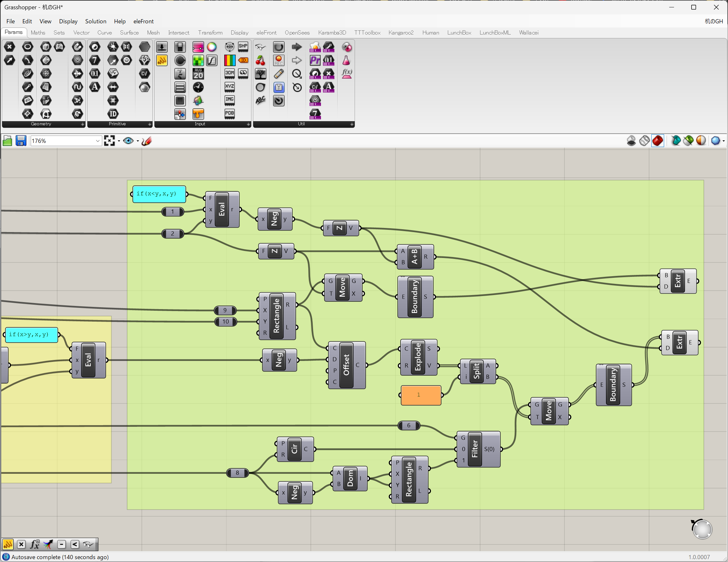Screen dimensions: 728x562
Task: Click the sketch pen icon in canvas toolbar
Action: (147, 141)
